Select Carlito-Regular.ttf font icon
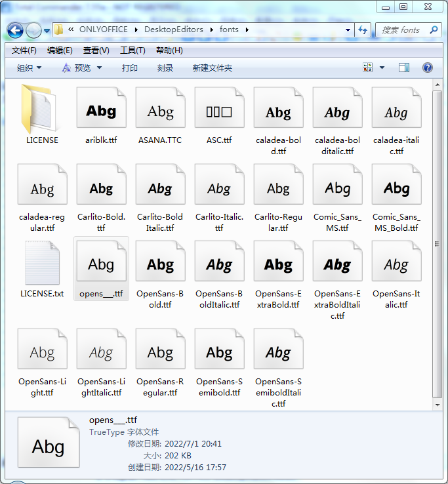This screenshot has width=448, height=484. [x=279, y=184]
